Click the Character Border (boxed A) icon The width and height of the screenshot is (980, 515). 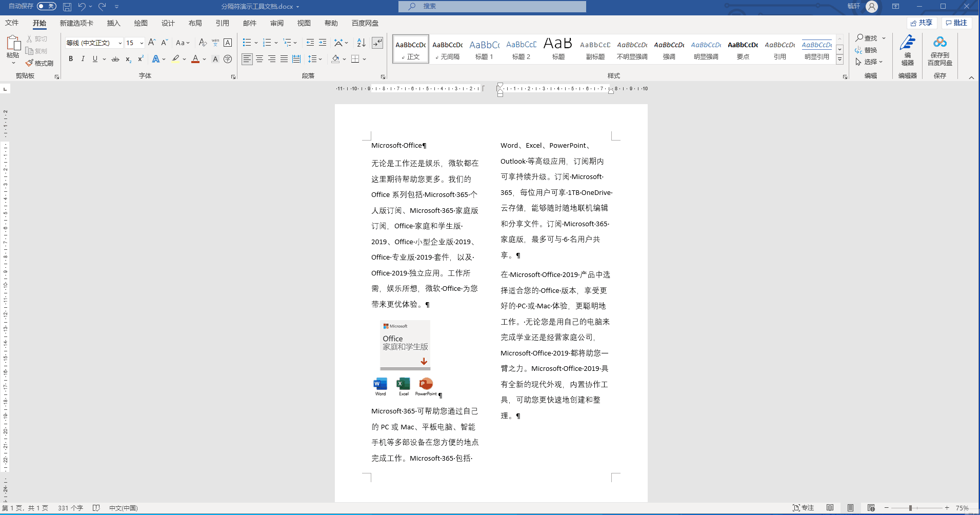click(228, 43)
